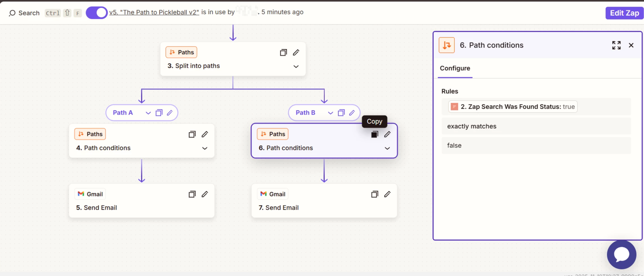
Task: Edit step 7 Gmail Send Email
Action: tap(387, 194)
